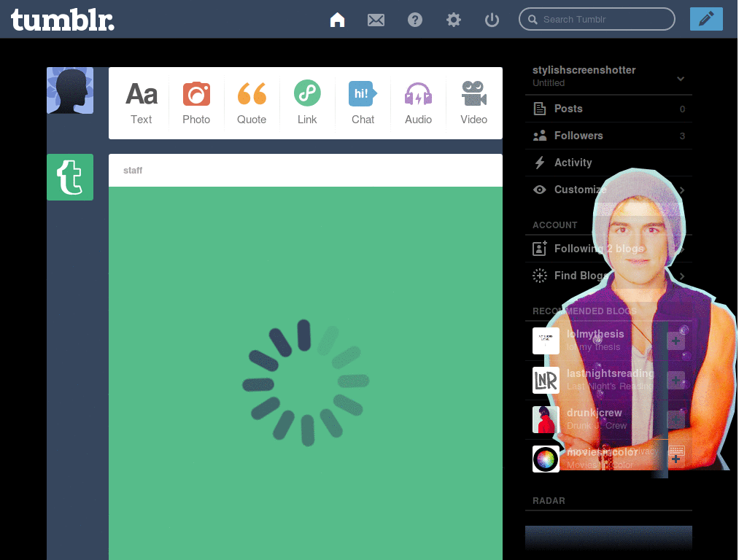Open the Activity menu item
The width and height of the screenshot is (747, 560).
[x=608, y=163]
